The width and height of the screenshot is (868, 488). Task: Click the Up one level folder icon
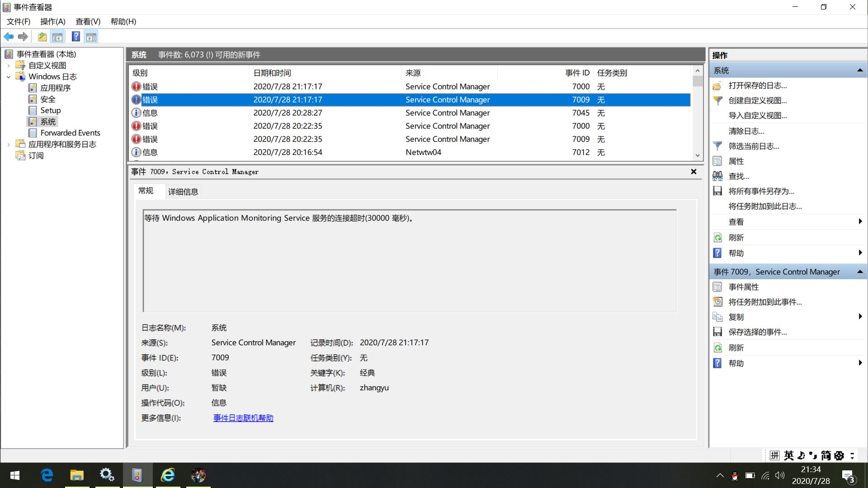click(x=42, y=37)
